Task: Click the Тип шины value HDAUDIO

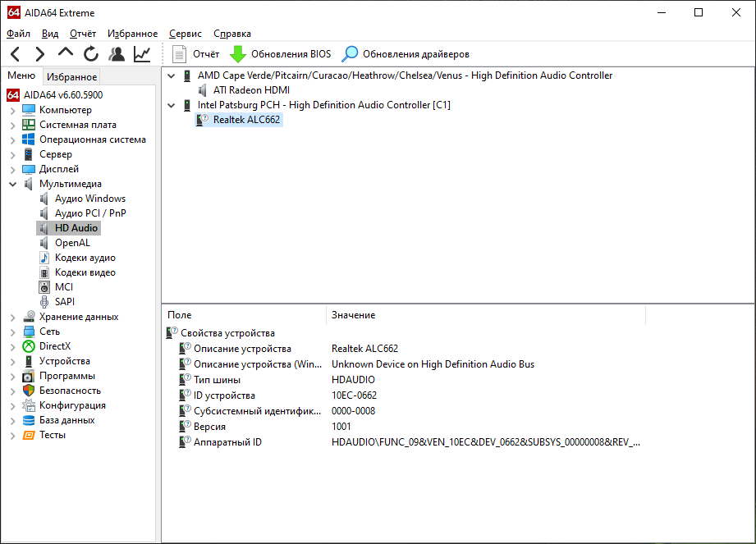Action: pyautogui.click(x=353, y=380)
